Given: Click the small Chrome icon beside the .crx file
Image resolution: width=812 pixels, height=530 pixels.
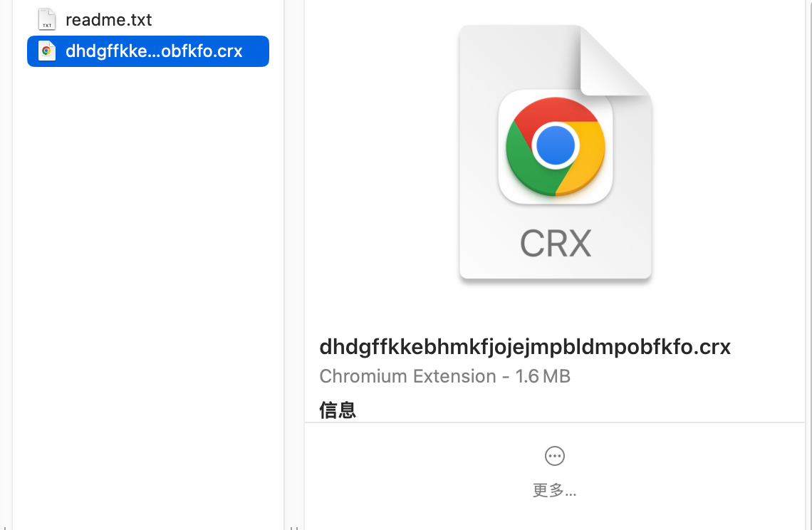Looking at the screenshot, I should 47,51.
